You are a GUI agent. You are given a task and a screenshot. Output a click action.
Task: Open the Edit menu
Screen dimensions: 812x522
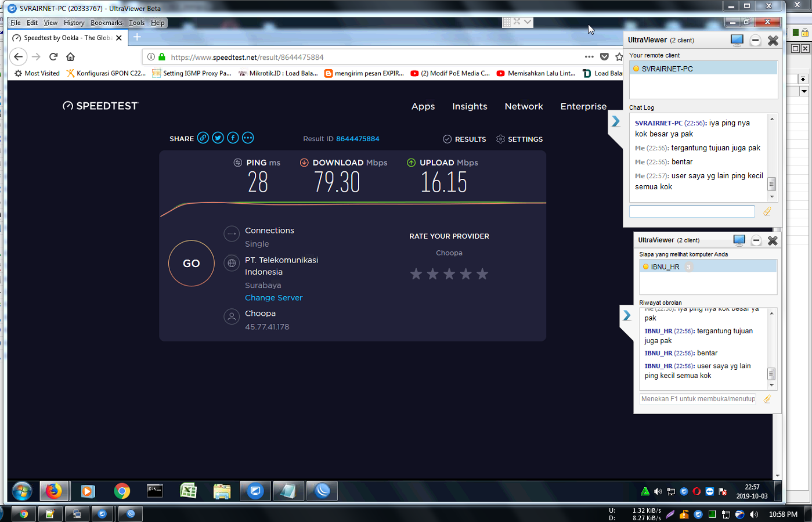pos(32,23)
